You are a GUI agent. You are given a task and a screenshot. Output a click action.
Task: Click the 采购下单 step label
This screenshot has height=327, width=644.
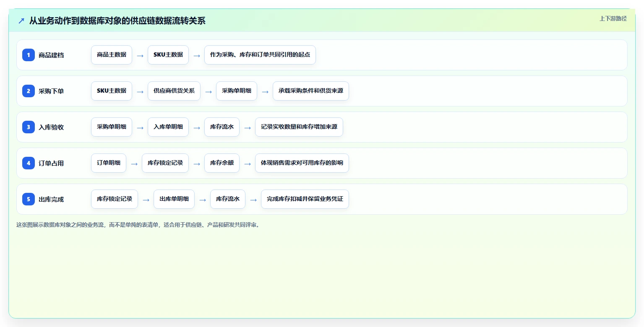(x=51, y=91)
